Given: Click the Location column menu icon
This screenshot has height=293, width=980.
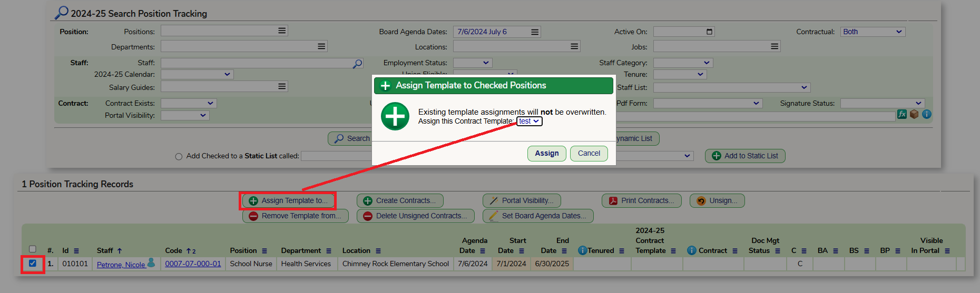Looking at the screenshot, I should [378, 251].
